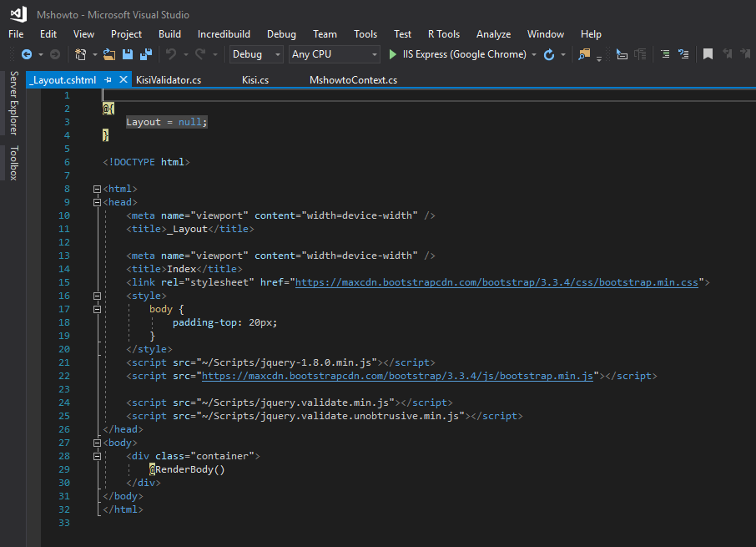
Task: Switch to the KisiValidator.cs tab
Action: pyautogui.click(x=169, y=80)
